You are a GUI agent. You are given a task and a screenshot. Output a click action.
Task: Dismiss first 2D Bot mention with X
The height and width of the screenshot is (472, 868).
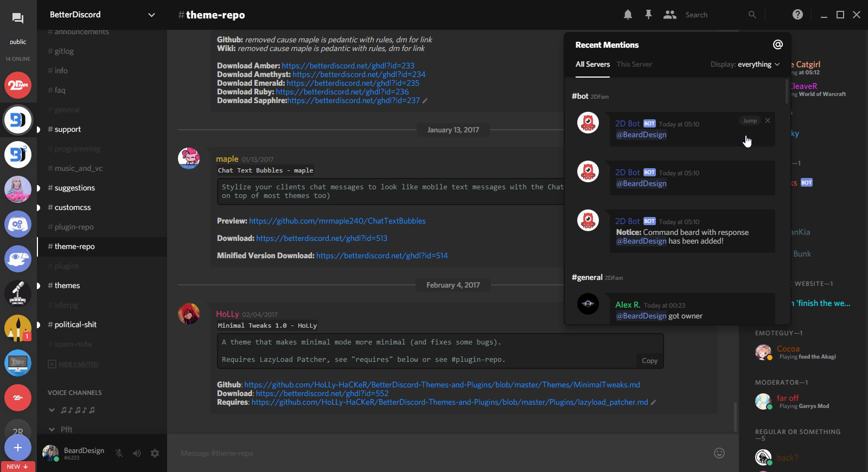pyautogui.click(x=768, y=120)
